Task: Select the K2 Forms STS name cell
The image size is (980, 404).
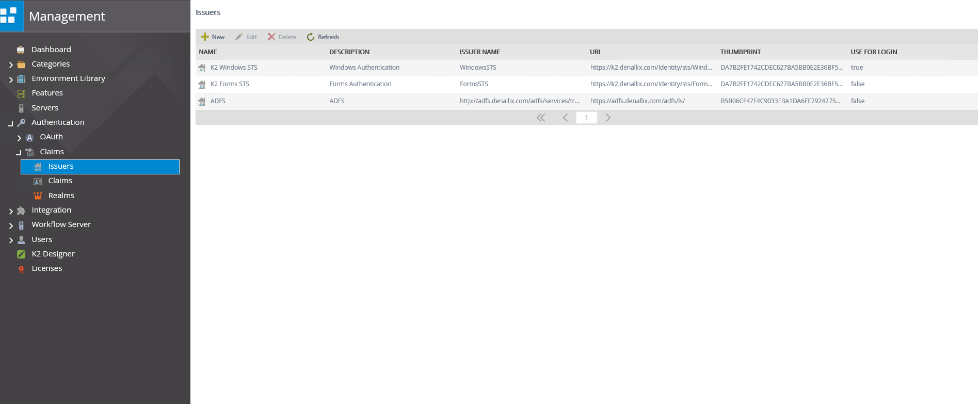Action: click(230, 84)
